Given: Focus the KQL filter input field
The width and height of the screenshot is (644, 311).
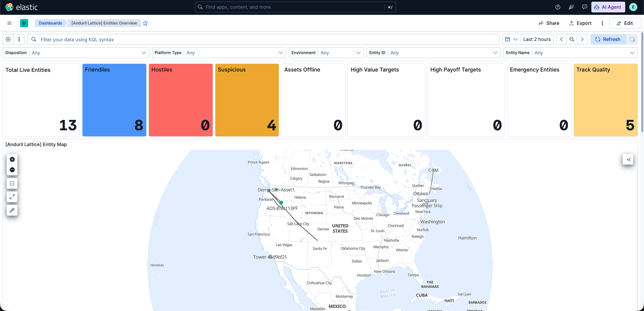Looking at the screenshot, I should tap(263, 39).
